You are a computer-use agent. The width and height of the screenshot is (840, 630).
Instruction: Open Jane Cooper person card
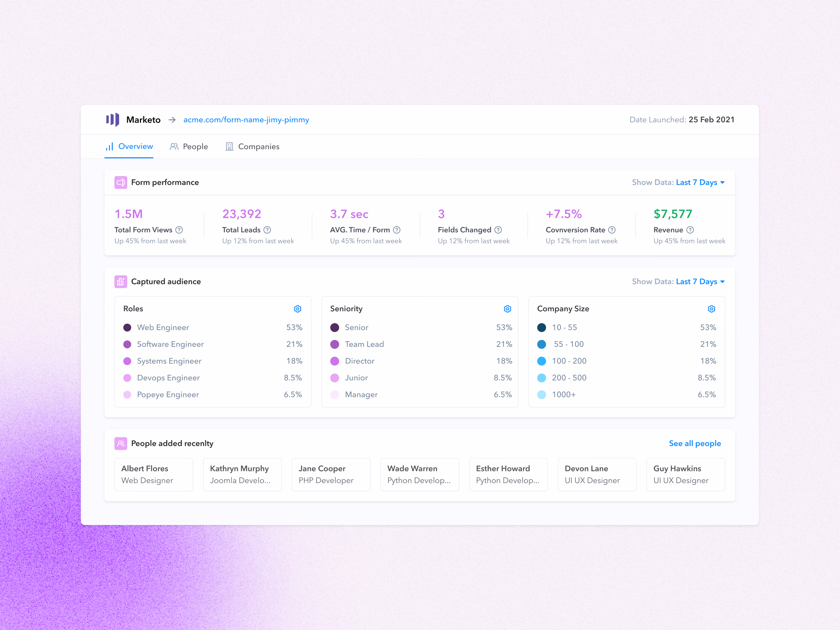click(x=331, y=474)
